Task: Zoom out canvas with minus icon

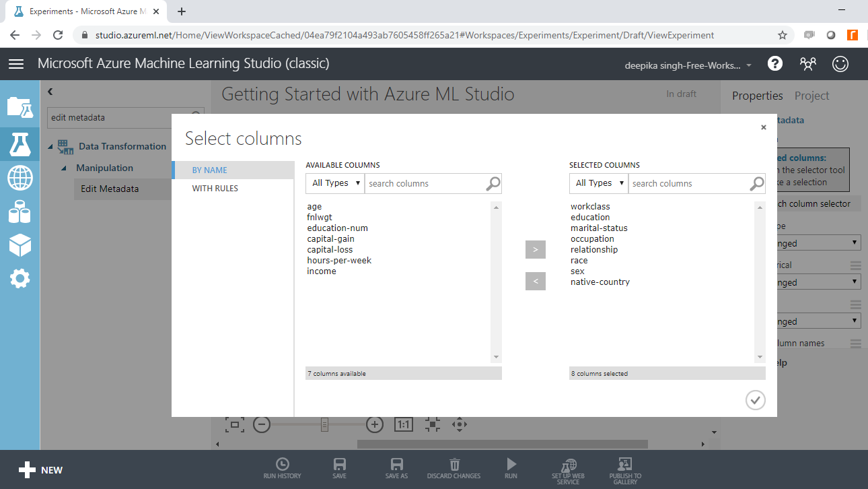Action: click(262, 424)
